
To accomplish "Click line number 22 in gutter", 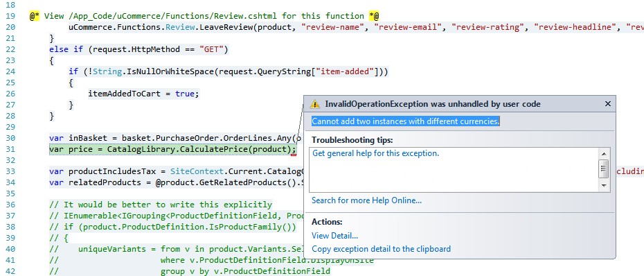I will click(11, 49).
